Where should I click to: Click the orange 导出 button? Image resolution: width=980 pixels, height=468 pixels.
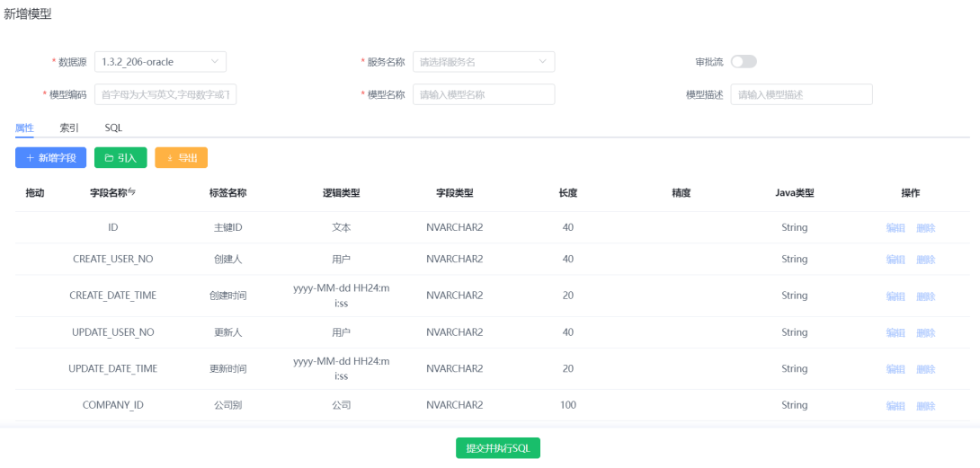click(x=182, y=157)
